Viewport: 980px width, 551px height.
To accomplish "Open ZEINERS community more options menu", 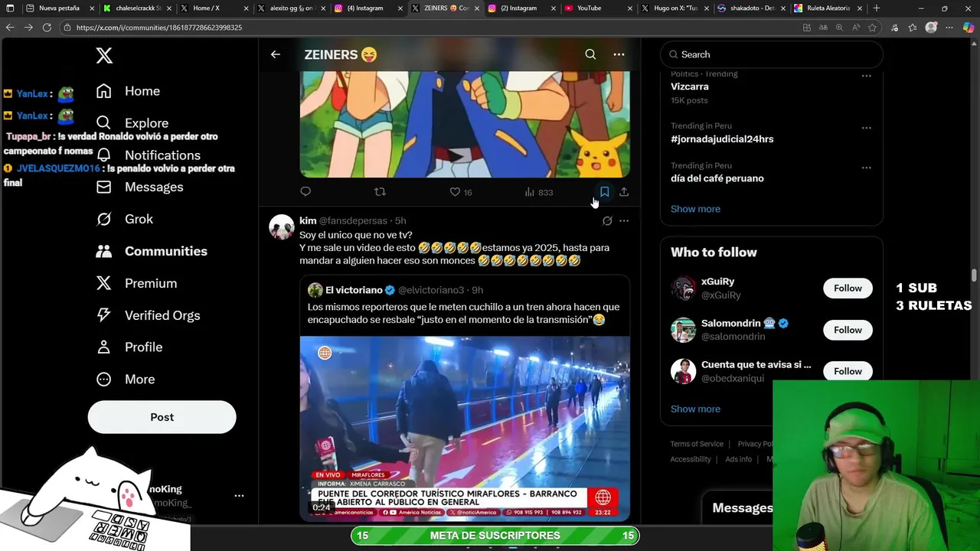I will (x=619, y=54).
